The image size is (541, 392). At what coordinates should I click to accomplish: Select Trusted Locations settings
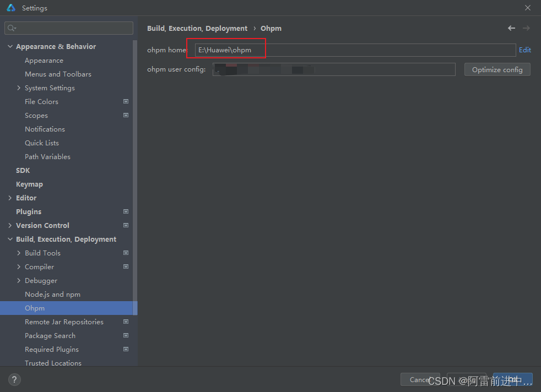click(53, 363)
